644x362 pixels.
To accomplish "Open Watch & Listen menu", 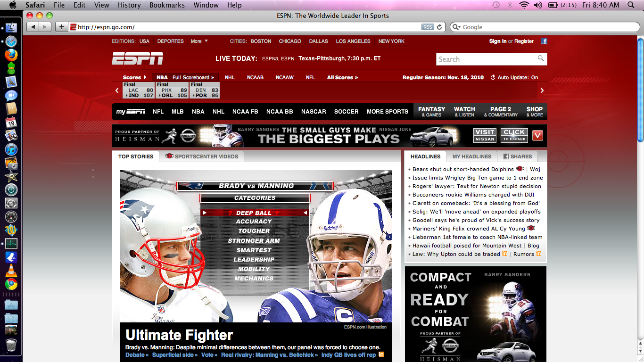I will pos(464,112).
